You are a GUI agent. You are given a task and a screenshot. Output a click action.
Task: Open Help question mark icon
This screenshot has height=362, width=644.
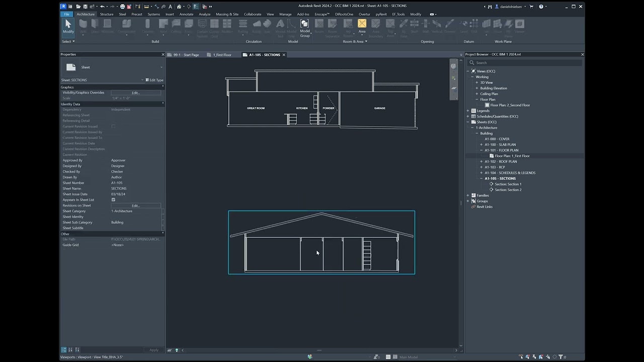(541, 7)
